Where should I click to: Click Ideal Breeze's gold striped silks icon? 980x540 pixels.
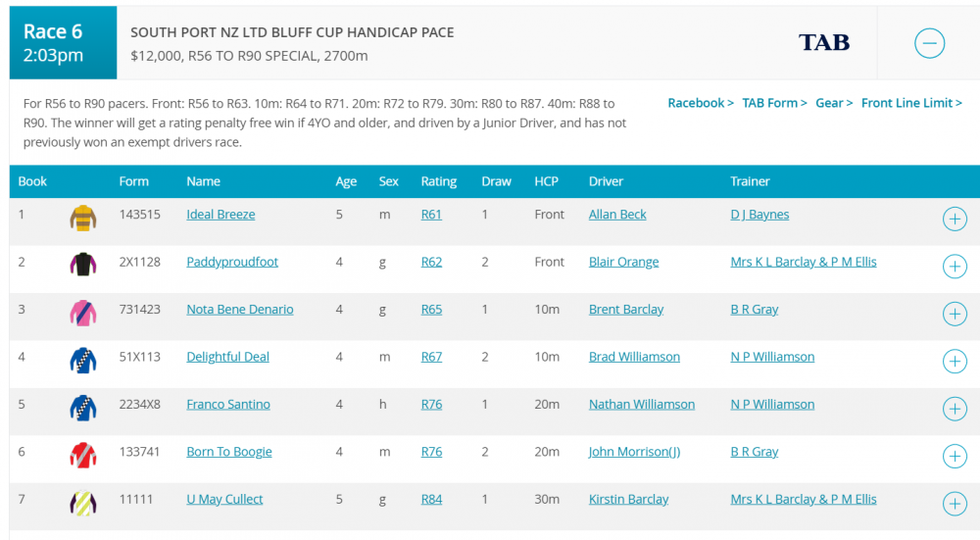83,217
